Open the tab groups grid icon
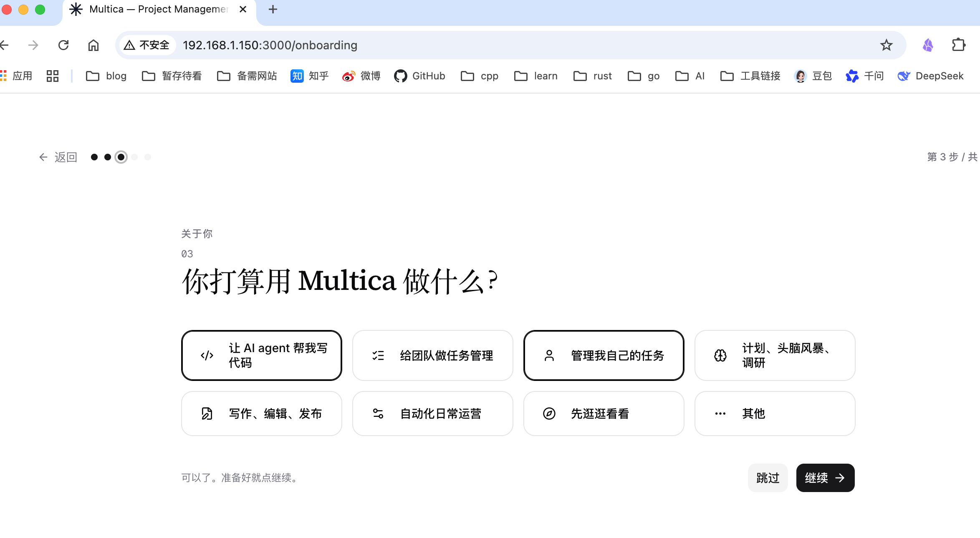This screenshot has height=538, width=980. pos(53,76)
